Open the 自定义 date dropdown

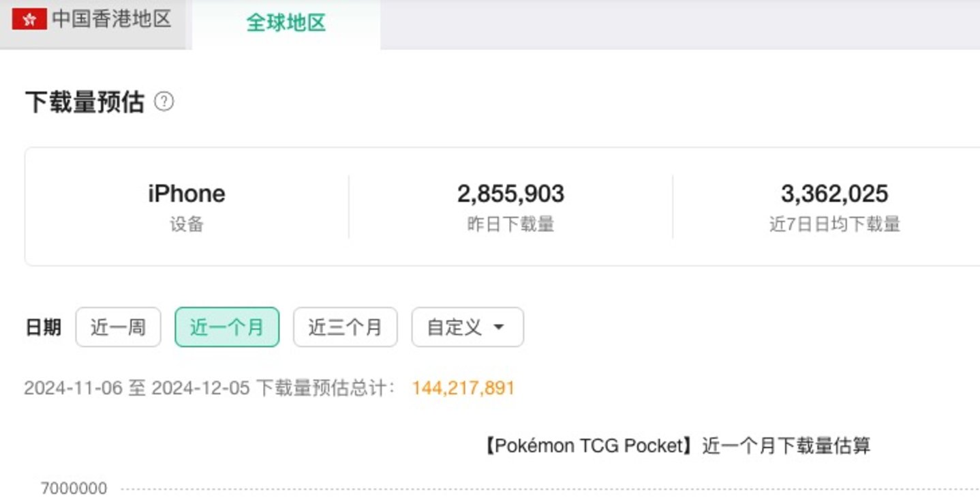(x=467, y=327)
